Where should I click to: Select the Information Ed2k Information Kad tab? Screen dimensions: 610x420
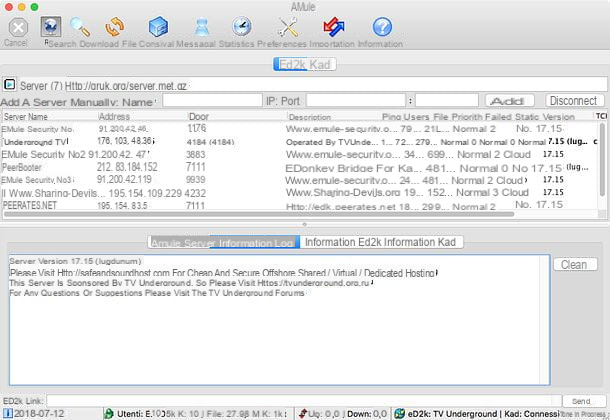pyautogui.click(x=381, y=242)
